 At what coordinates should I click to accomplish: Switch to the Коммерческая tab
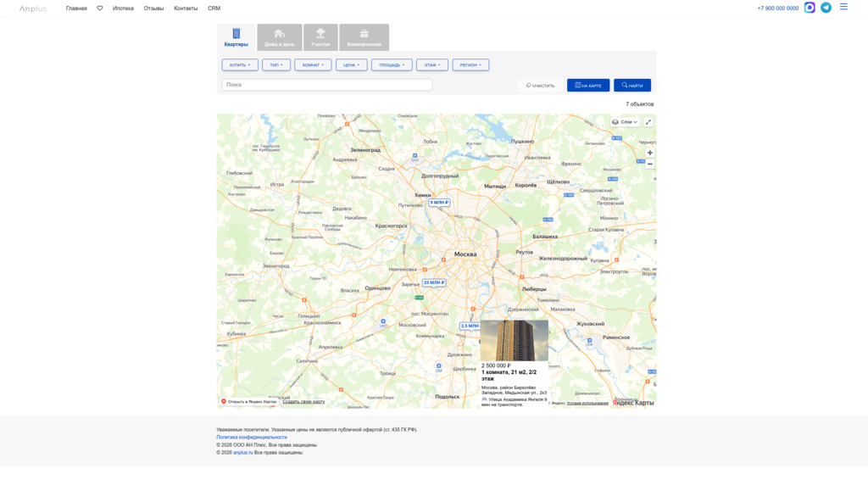click(364, 38)
